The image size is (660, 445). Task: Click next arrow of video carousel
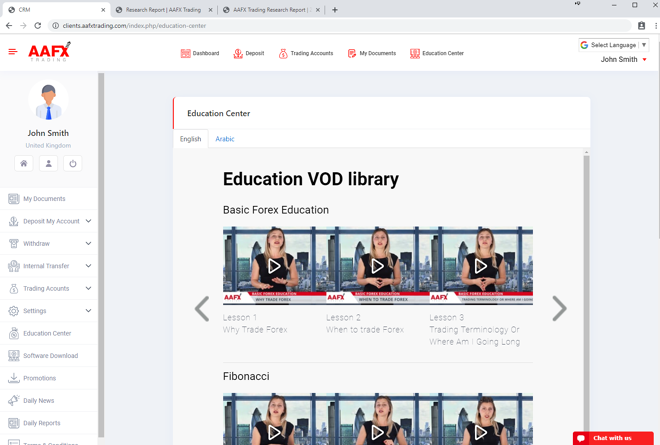point(559,309)
